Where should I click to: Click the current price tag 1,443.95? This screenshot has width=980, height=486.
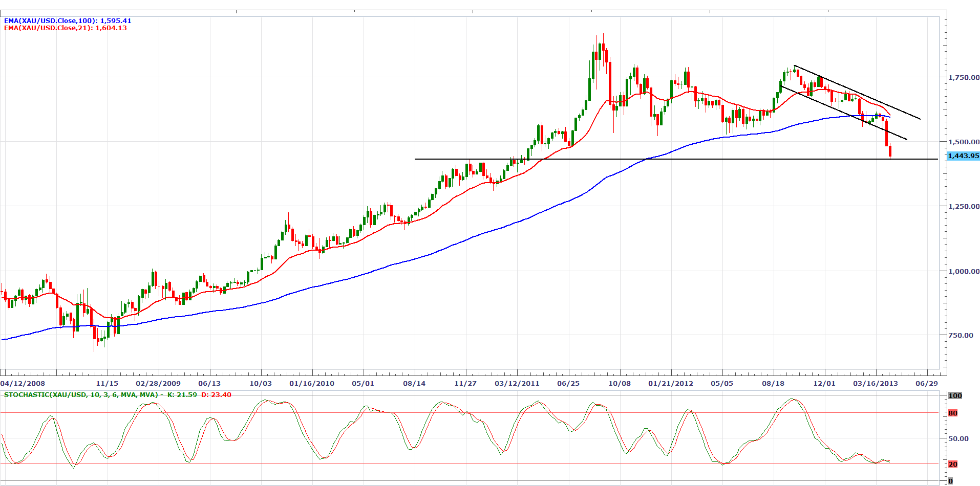click(x=963, y=156)
